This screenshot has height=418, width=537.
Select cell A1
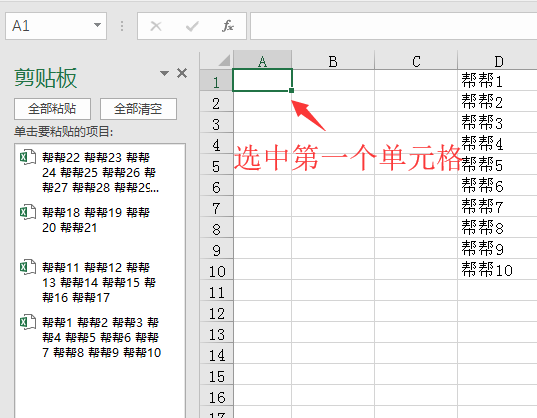[x=262, y=80]
